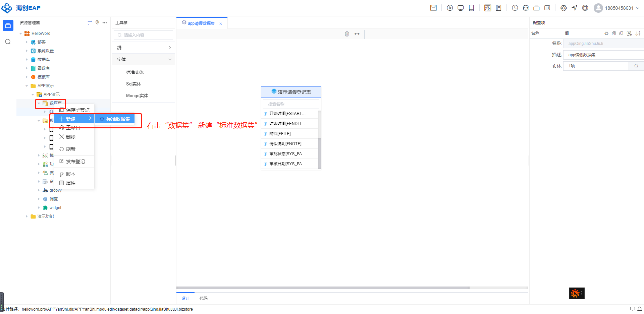Viewport: 644px width, 314px height.
Task: Click the A-Z sort icon in config panel
Action: pyautogui.click(x=638, y=34)
